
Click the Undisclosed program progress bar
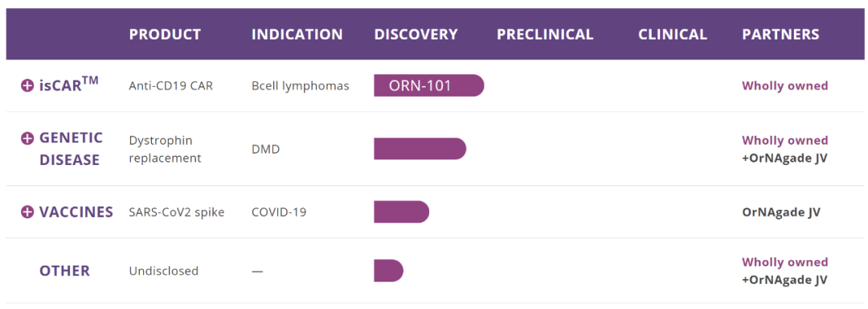(389, 271)
